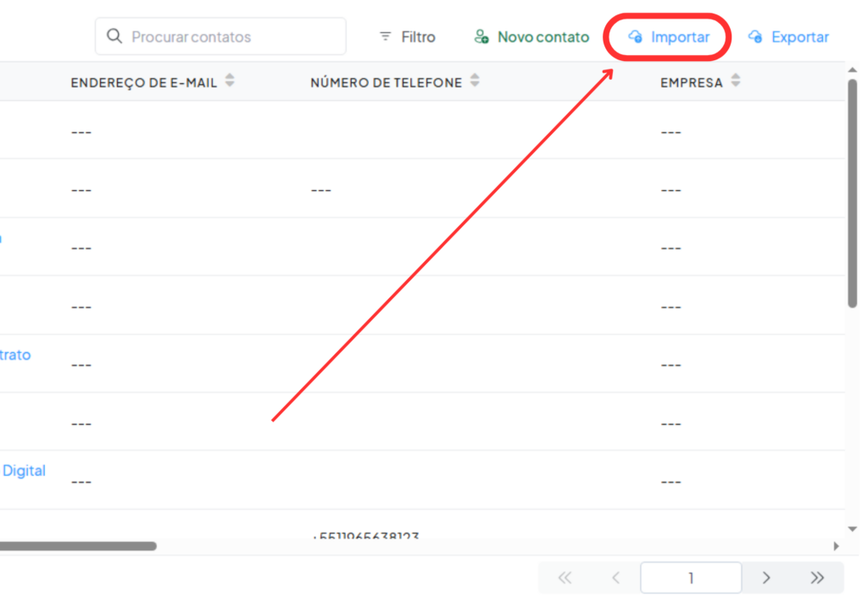Click the Exportar cloud icon
This screenshot has height=614, width=868.
tap(755, 36)
